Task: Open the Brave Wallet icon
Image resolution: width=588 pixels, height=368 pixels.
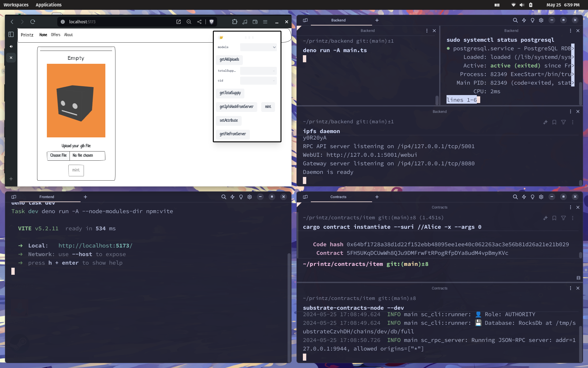Action: coord(255,22)
